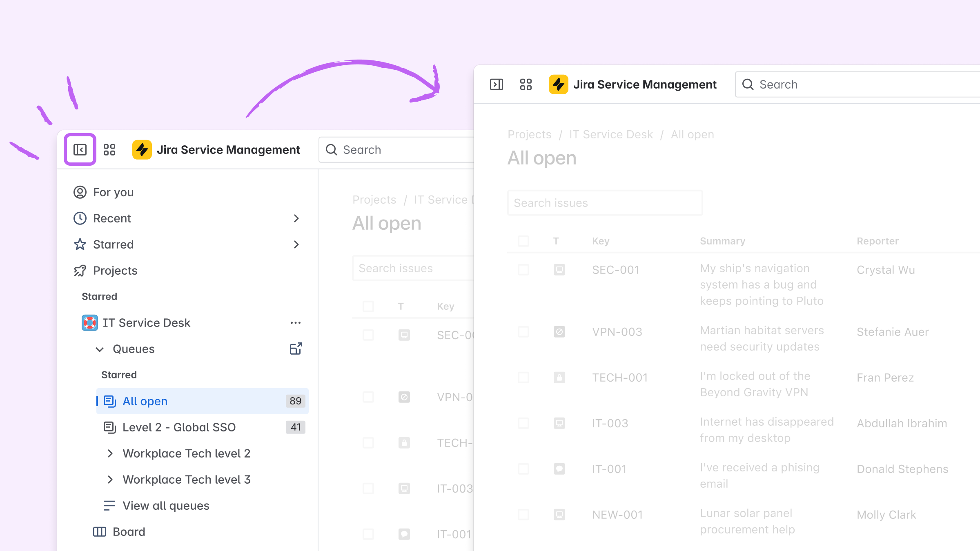The width and height of the screenshot is (980, 551).
Task: Collapse the Queues section chevron
Action: 100,349
